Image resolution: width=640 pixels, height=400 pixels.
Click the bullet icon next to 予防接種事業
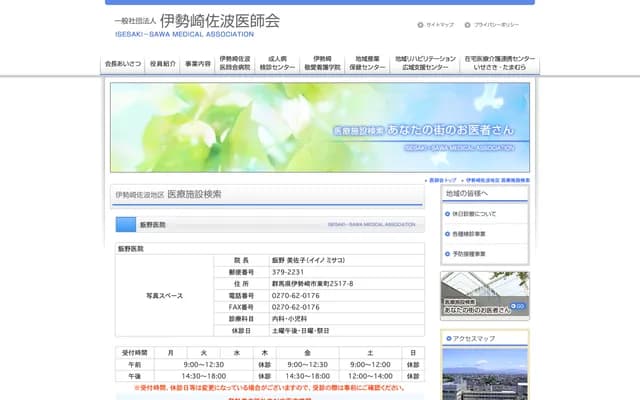[x=448, y=254]
